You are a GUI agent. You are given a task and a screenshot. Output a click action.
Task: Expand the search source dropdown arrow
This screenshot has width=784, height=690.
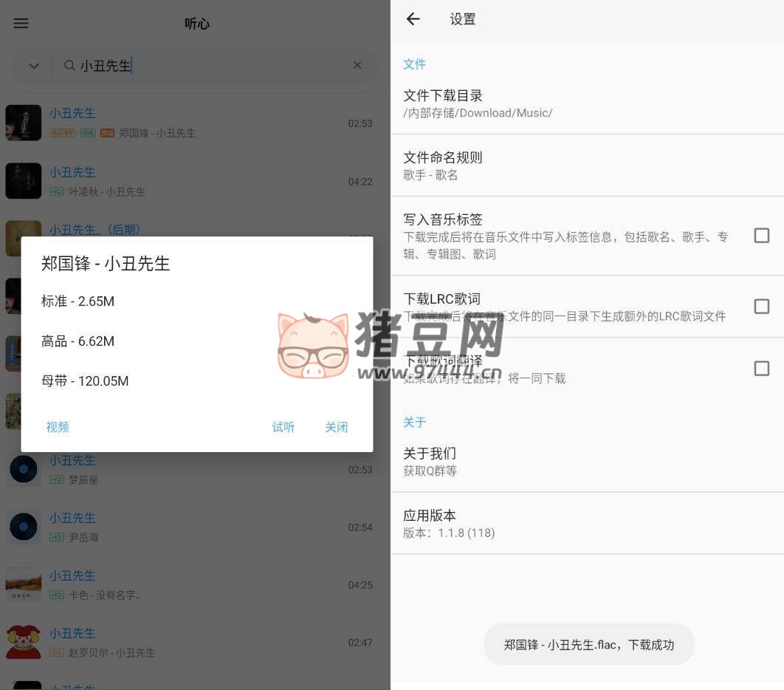click(x=34, y=66)
